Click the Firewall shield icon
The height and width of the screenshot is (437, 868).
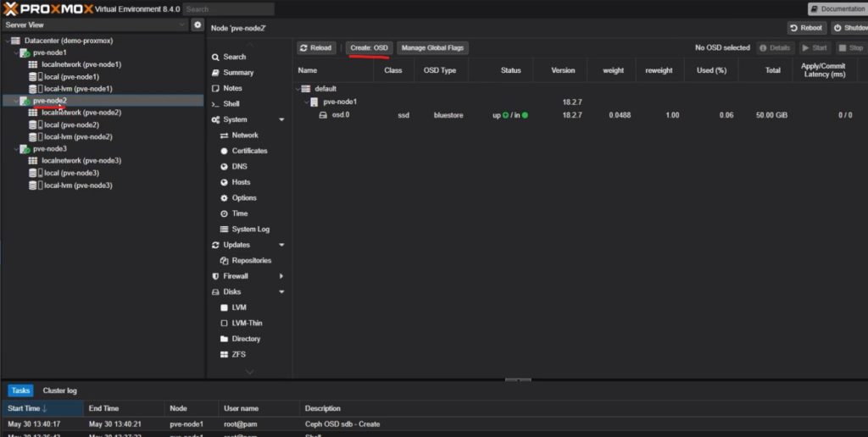pyautogui.click(x=215, y=277)
